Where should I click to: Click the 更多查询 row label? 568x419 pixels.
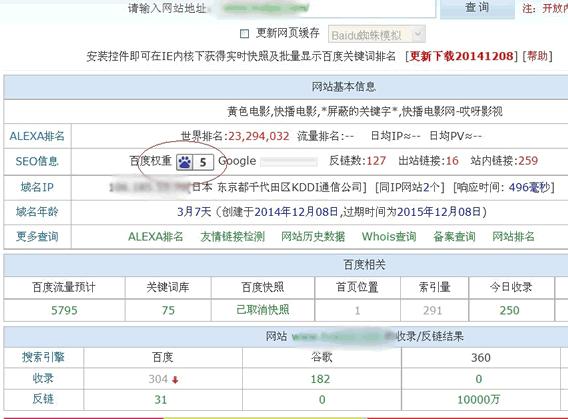pos(37,236)
